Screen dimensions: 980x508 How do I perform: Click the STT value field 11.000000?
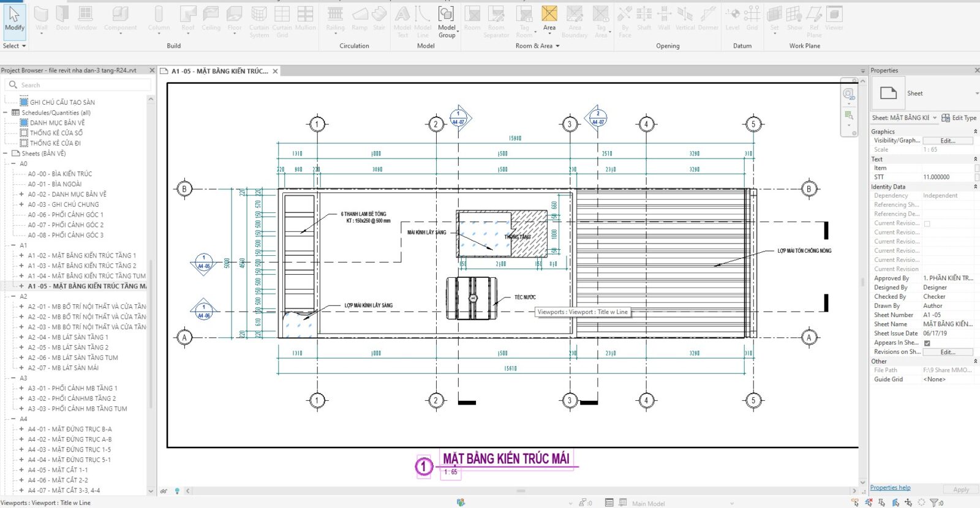pos(947,177)
